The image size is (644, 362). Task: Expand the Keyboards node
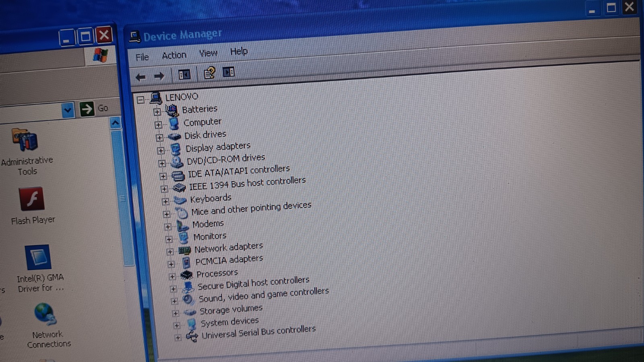(x=165, y=202)
